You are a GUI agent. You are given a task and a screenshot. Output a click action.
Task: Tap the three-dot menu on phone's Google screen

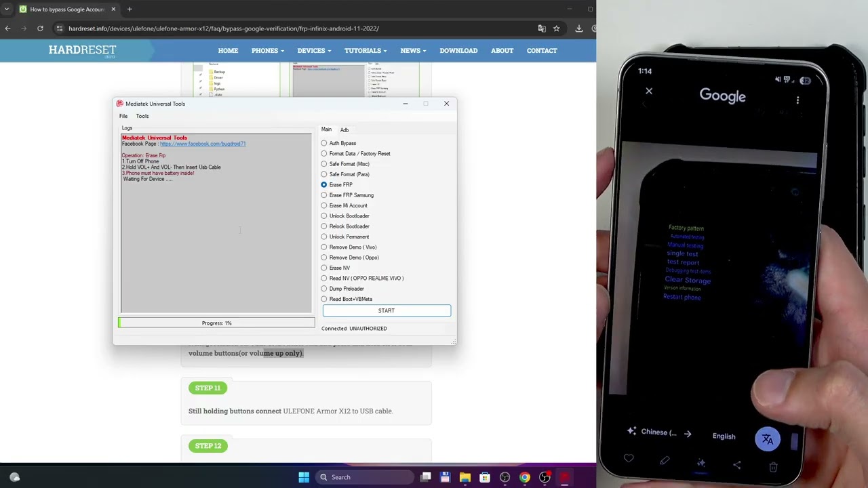point(797,100)
